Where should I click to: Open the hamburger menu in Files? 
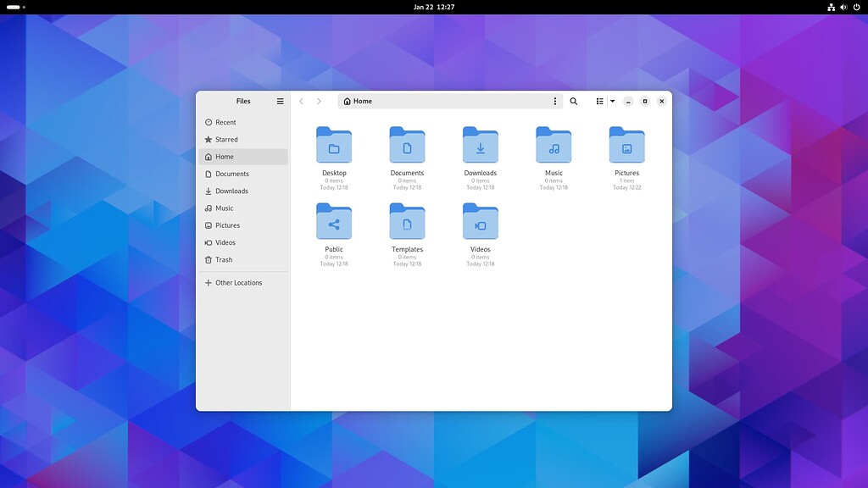(280, 101)
